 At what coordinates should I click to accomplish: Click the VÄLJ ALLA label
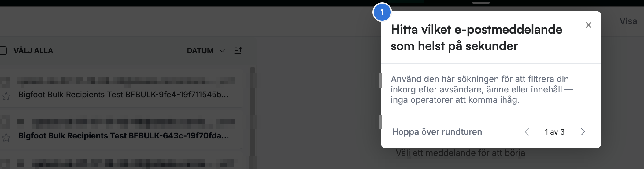(33, 51)
